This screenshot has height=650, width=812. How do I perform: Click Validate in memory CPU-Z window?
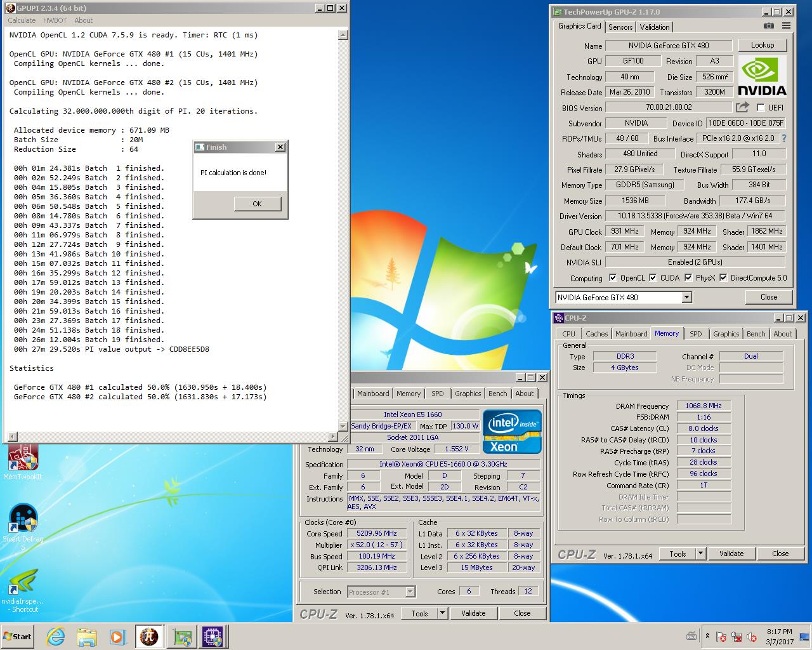pos(731,554)
